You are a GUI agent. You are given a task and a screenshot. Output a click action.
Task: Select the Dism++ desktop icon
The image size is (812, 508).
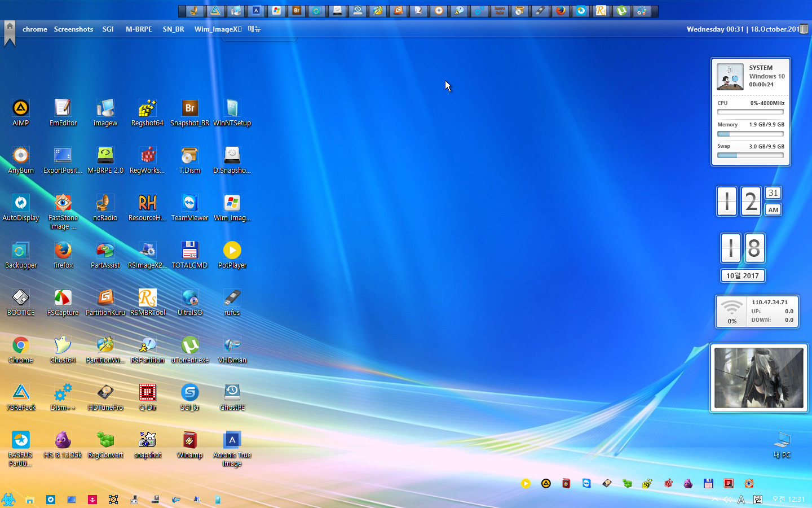(63, 397)
